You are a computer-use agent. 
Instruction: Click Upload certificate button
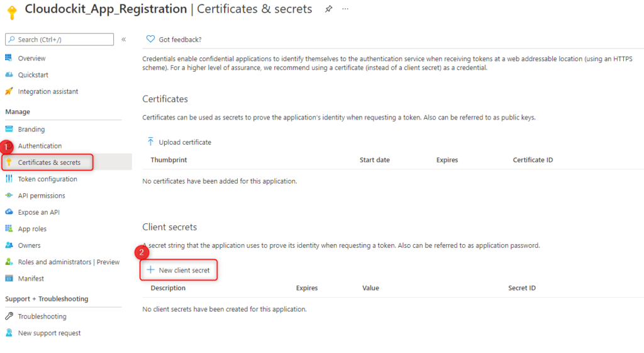pyautogui.click(x=179, y=142)
